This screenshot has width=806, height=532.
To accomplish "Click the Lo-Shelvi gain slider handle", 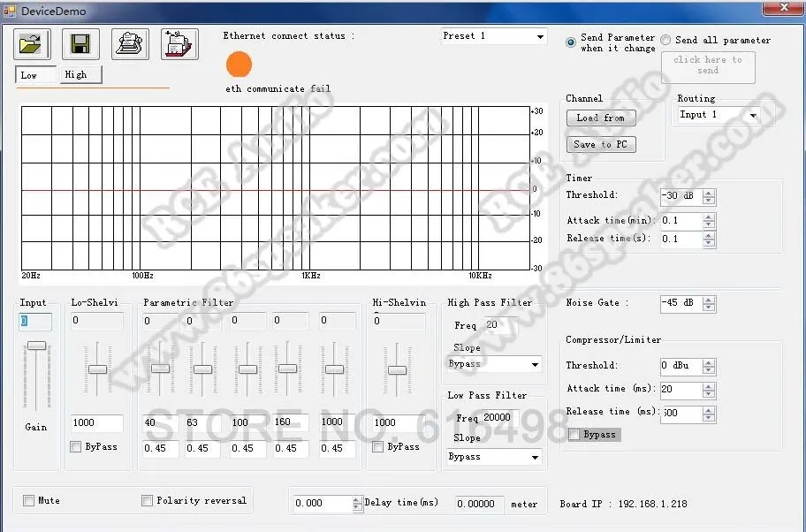I will pyautogui.click(x=98, y=369).
